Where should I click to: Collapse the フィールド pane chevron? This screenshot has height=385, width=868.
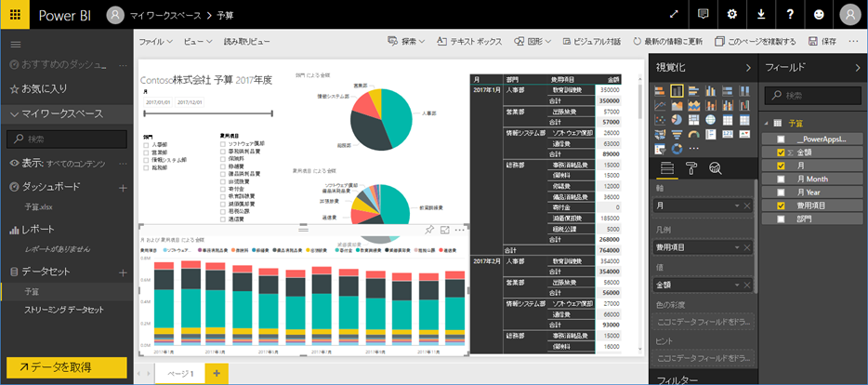click(x=858, y=68)
